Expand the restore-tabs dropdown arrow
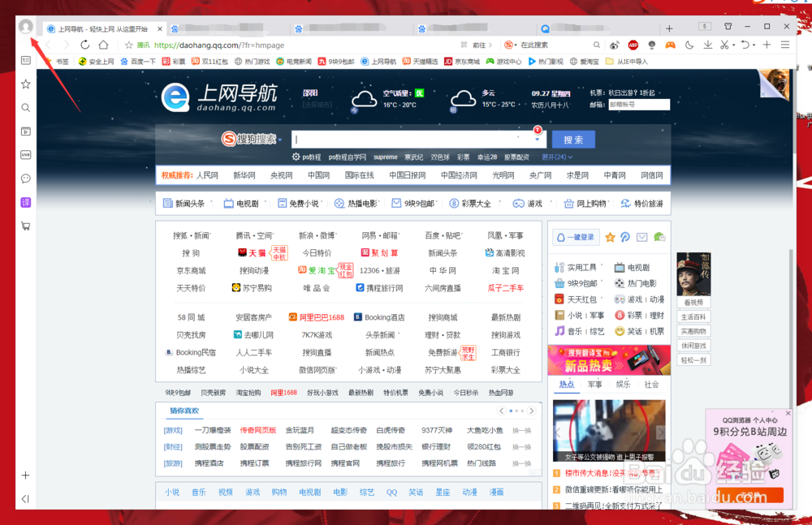This screenshot has height=525, width=812. (x=754, y=44)
